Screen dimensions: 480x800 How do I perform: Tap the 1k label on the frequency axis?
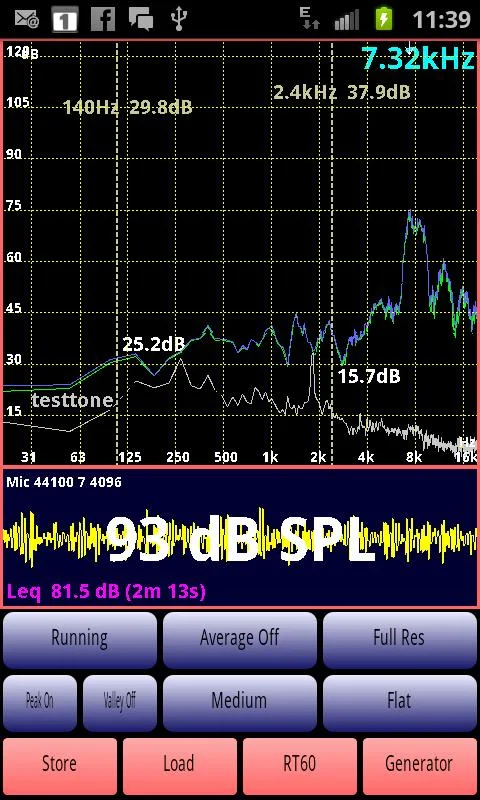tap(270, 457)
